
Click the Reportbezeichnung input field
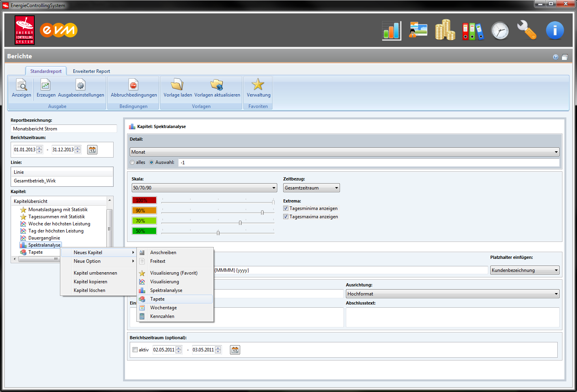64,129
